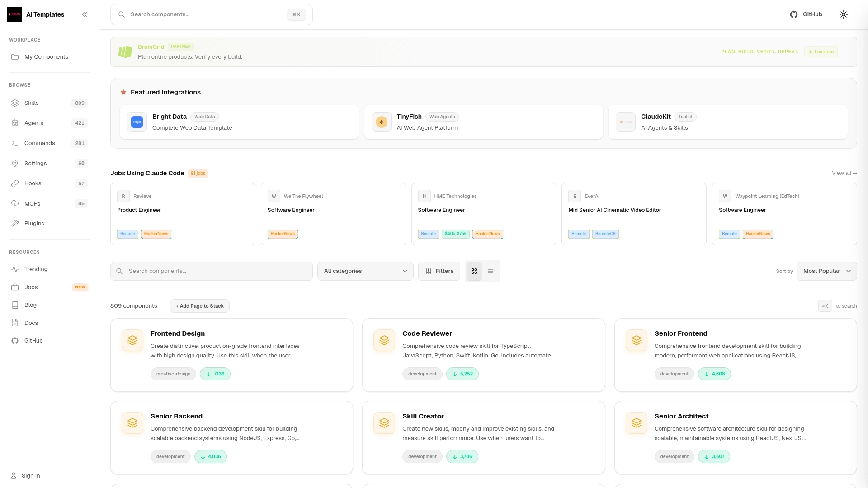Click the TinyFish logo icon

[x=382, y=122]
